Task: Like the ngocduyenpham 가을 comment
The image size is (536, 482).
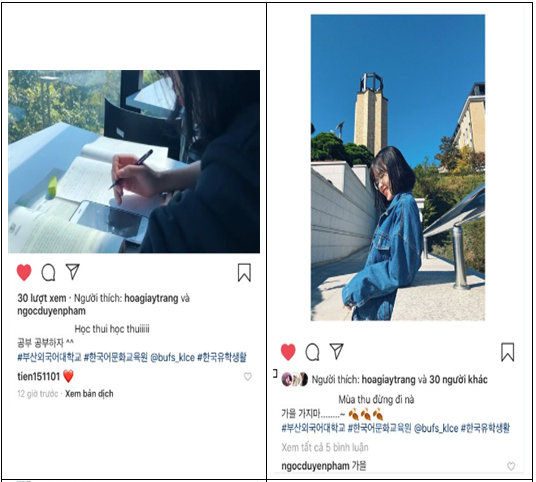Action: (x=511, y=466)
